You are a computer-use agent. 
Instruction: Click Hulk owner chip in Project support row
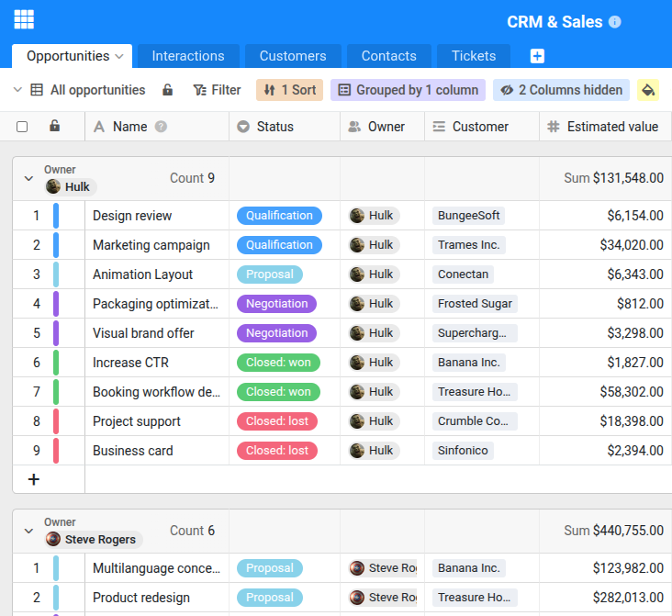pyautogui.click(x=374, y=421)
